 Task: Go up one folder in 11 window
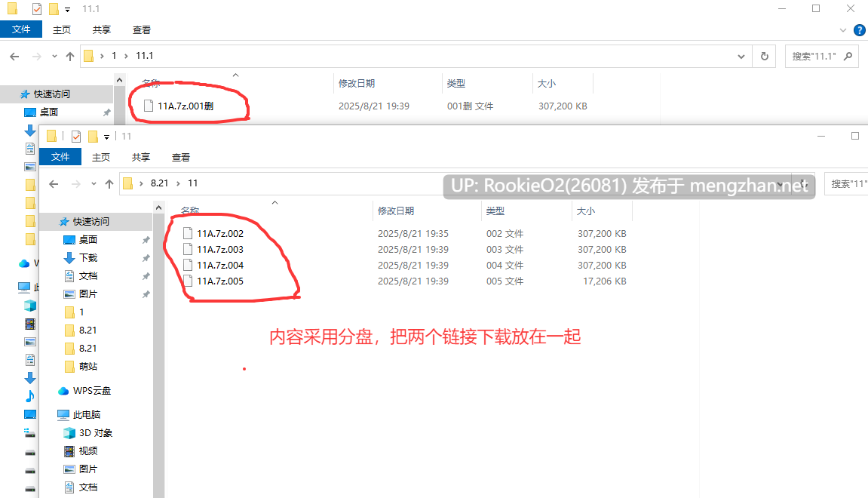tap(109, 184)
